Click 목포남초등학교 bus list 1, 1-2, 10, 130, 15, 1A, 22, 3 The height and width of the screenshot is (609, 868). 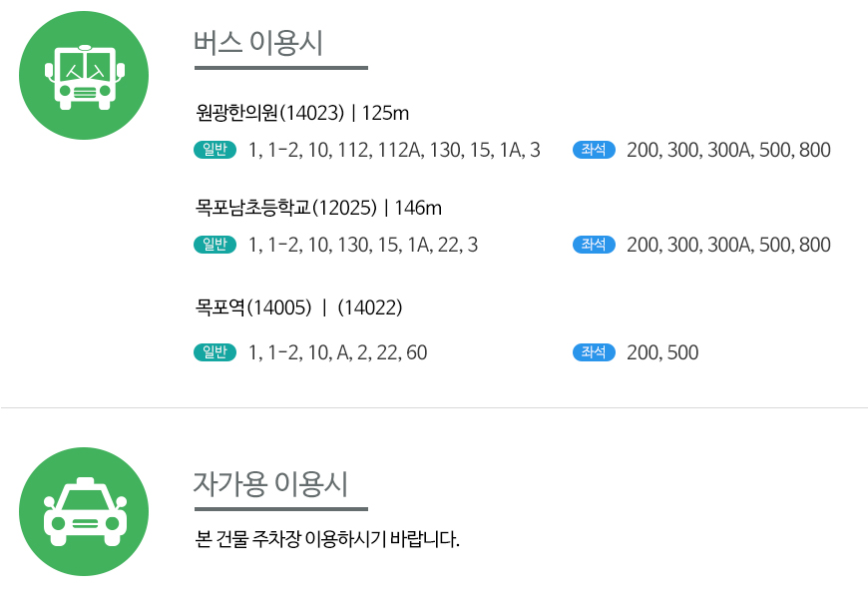click(x=362, y=245)
